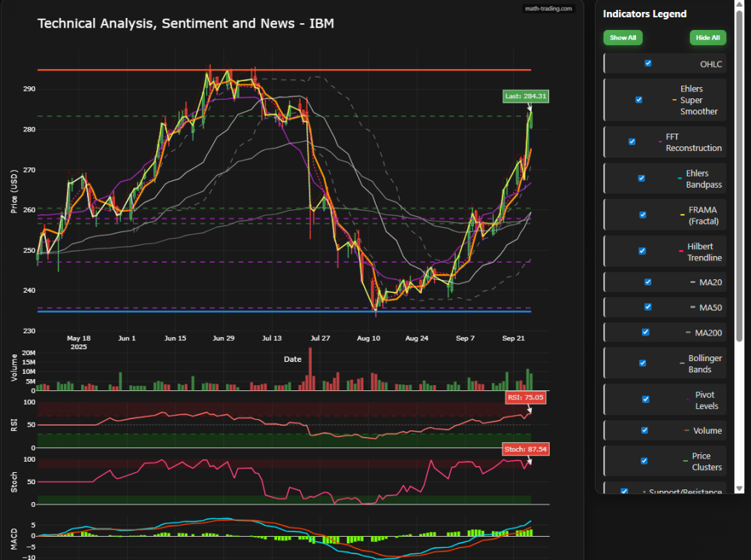The width and height of the screenshot is (751, 560).
Task: Click the "270" price axis tick
Action: pos(29,170)
